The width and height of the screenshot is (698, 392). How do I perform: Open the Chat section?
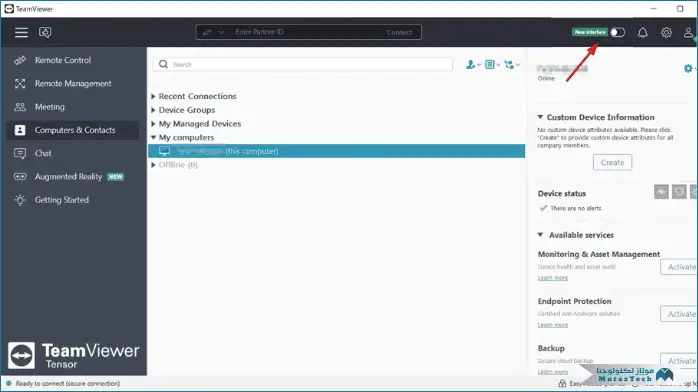coord(43,153)
